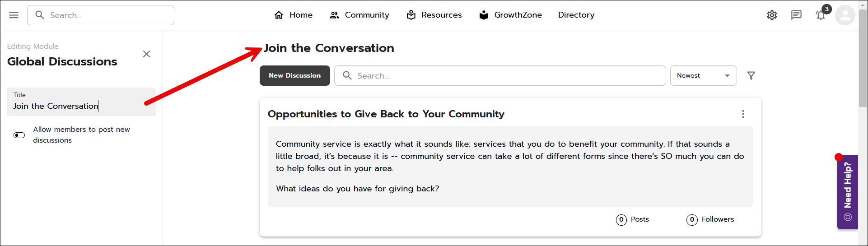Close the Editing Module panel
The width and height of the screenshot is (868, 246).
pos(146,54)
